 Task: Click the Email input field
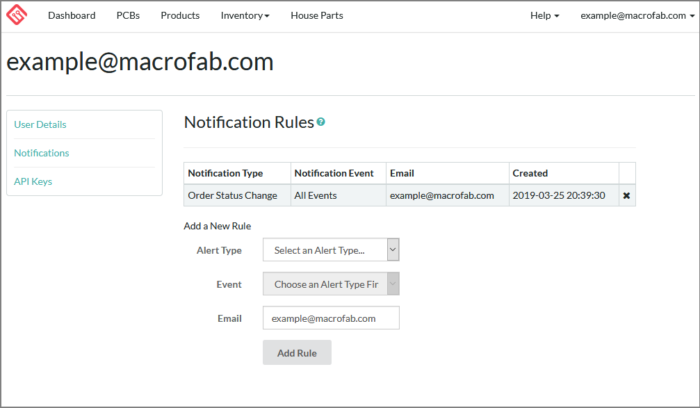click(x=330, y=318)
